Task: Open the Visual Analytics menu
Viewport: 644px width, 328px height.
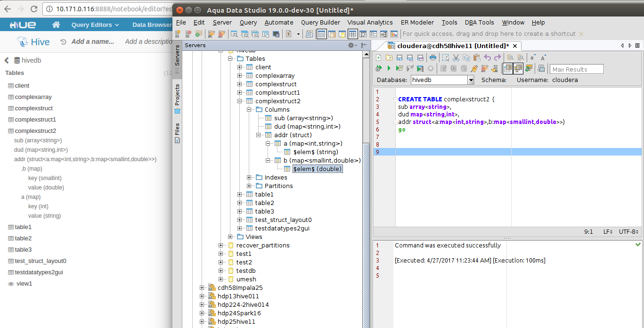Action: (x=370, y=22)
